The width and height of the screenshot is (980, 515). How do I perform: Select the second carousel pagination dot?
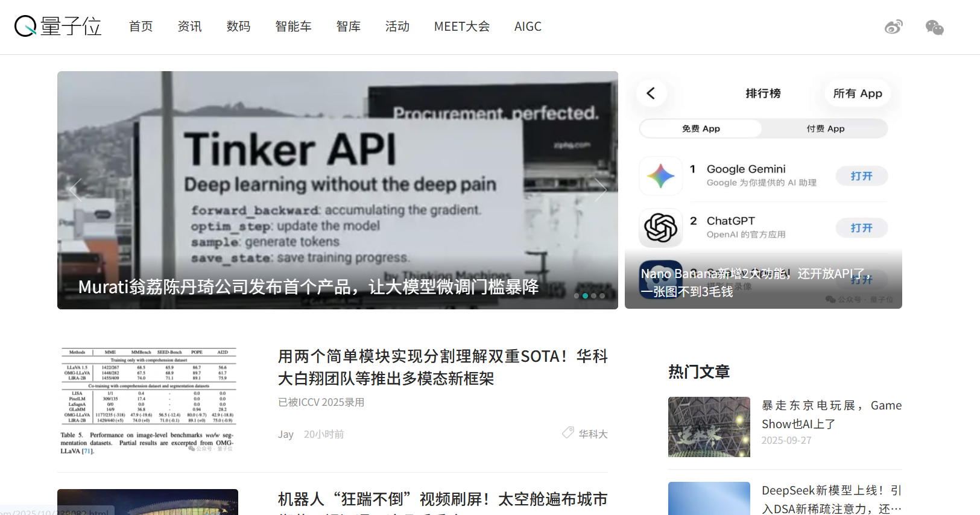(x=585, y=296)
